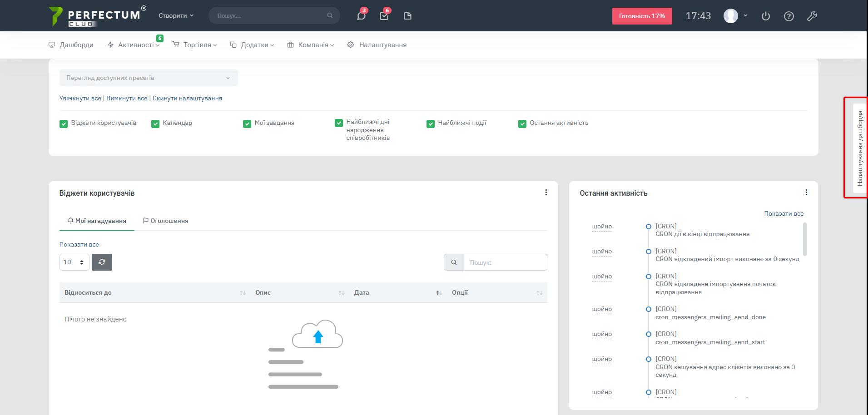Open the chat messages icon with badge 3
Viewport: 868px width, 415px height.
tap(361, 16)
